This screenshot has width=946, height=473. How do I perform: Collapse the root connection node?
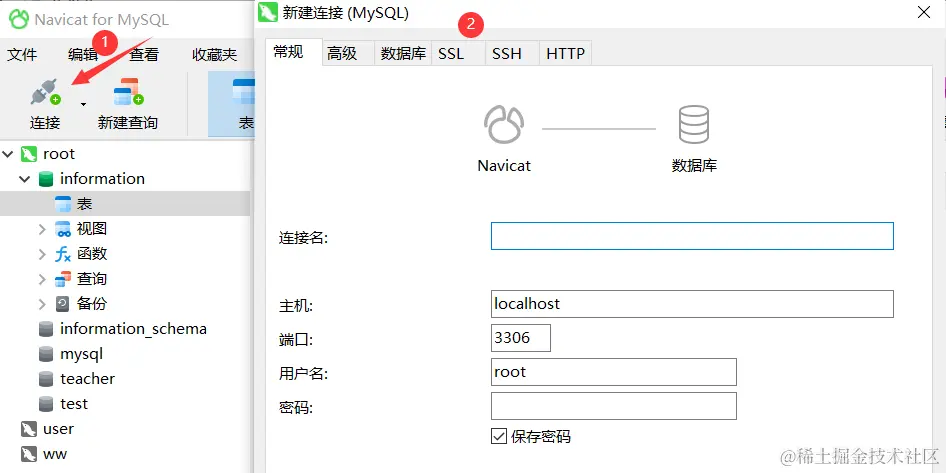(8, 154)
